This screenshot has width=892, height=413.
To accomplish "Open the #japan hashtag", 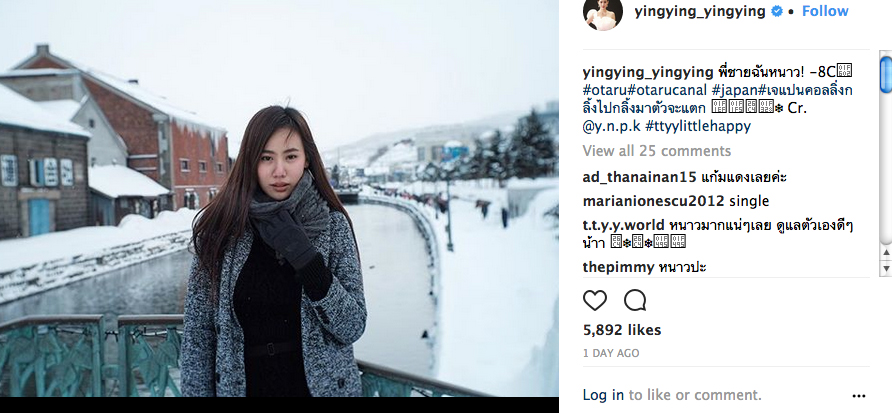I will coord(735,90).
